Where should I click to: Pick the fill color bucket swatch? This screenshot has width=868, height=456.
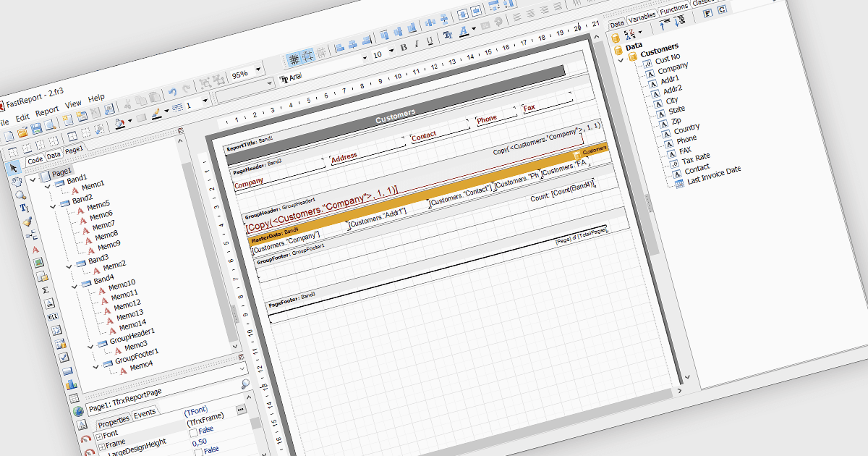tap(121, 123)
